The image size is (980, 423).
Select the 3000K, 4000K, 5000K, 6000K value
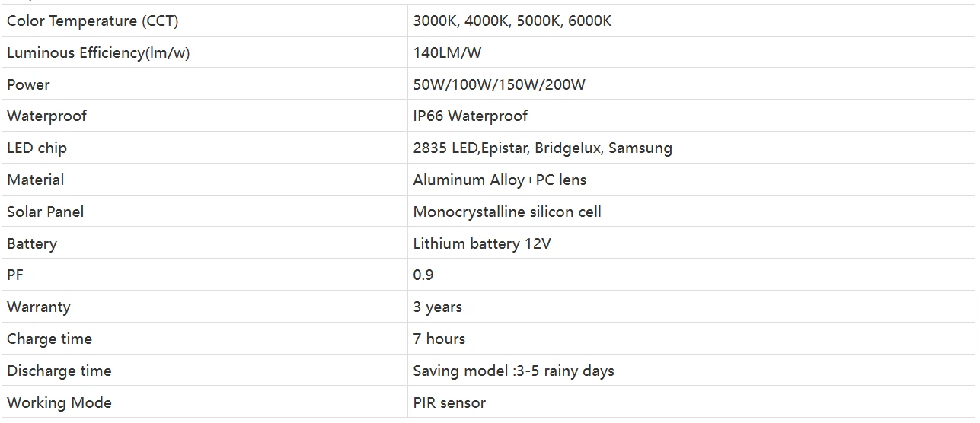tap(512, 21)
